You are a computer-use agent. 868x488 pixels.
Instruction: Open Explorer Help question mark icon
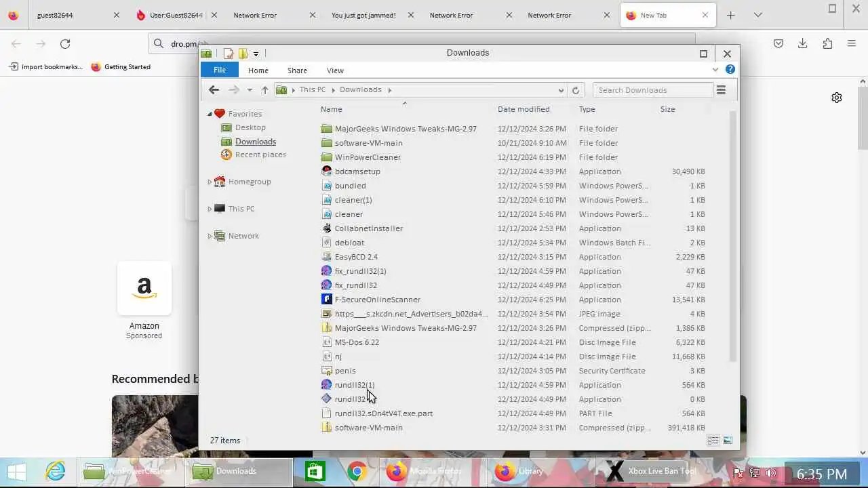[x=730, y=70]
